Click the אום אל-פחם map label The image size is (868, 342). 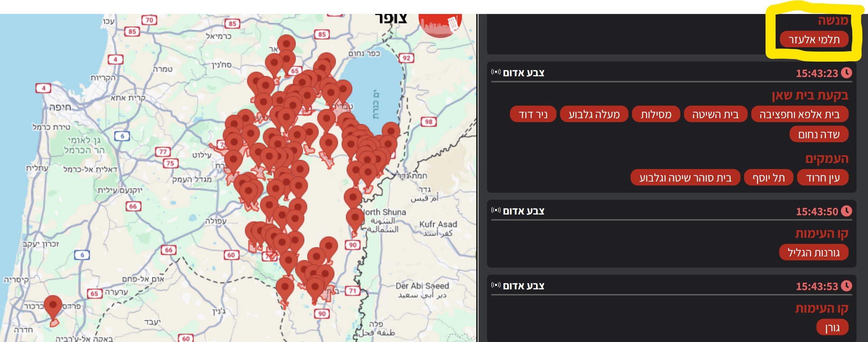coord(143,279)
